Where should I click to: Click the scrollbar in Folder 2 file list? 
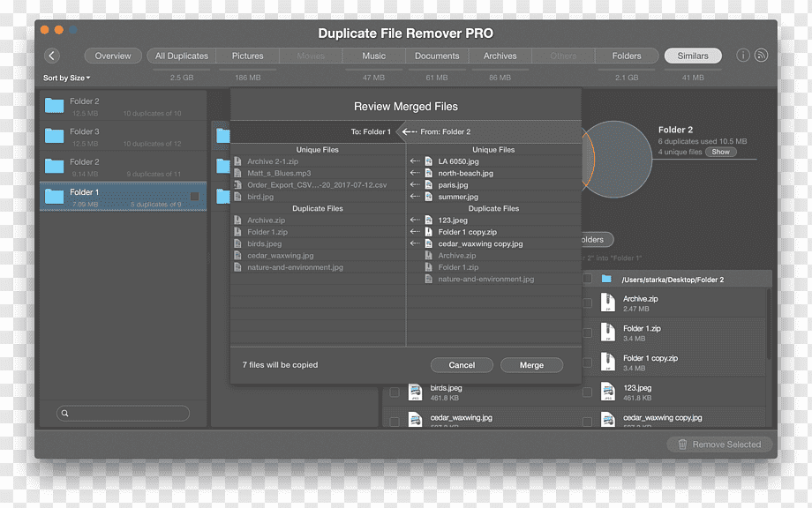click(x=769, y=324)
